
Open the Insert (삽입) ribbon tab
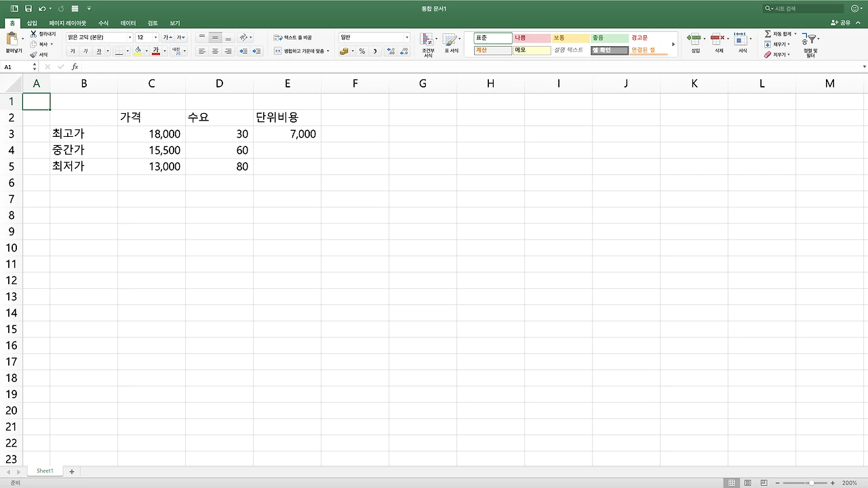click(32, 23)
